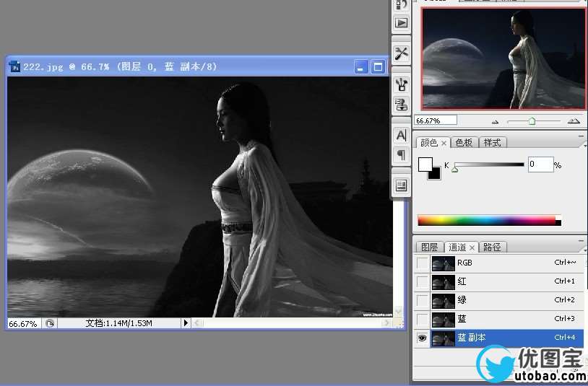Open the Actions panel play icon

[401, 23]
